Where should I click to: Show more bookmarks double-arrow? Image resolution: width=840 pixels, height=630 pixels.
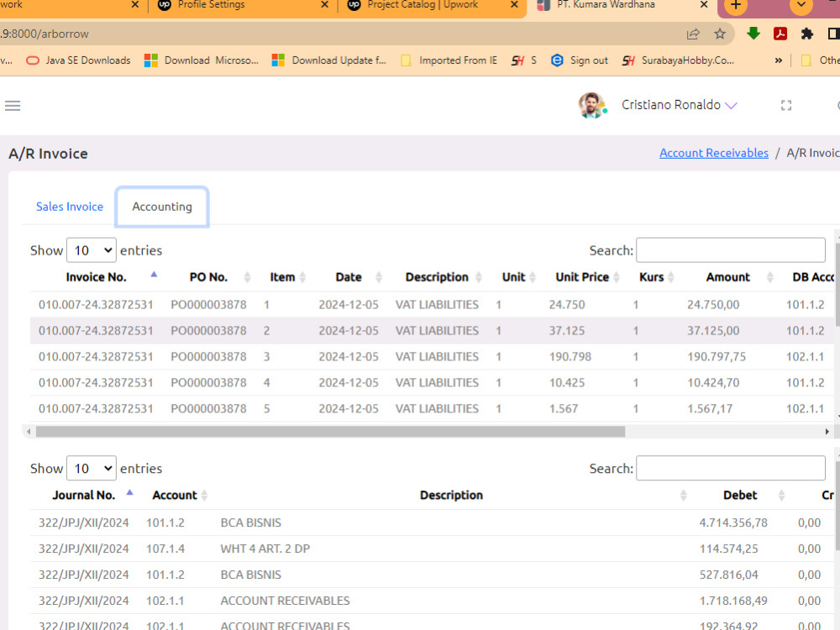pos(779,60)
